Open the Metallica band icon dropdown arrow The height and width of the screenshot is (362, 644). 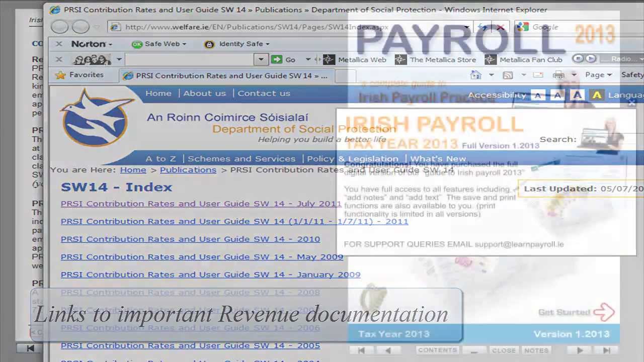[x=119, y=59]
